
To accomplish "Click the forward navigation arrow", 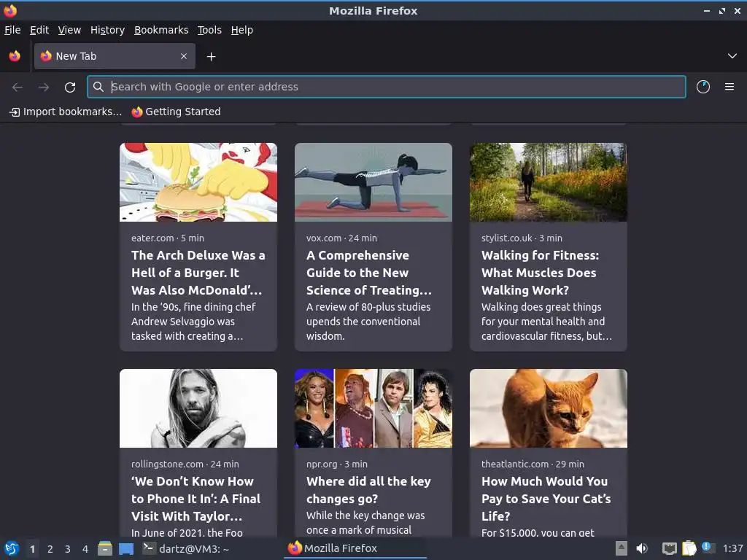I will [x=43, y=87].
